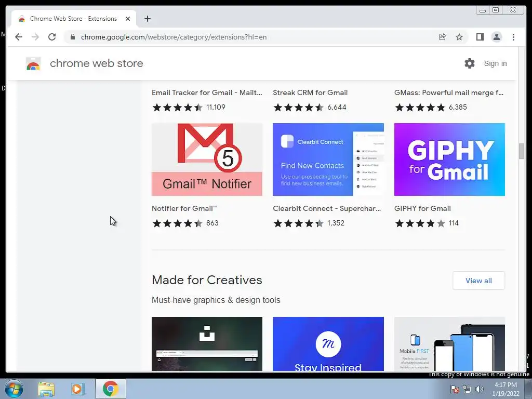Sign in to the web store
The image size is (532, 399).
495,63
